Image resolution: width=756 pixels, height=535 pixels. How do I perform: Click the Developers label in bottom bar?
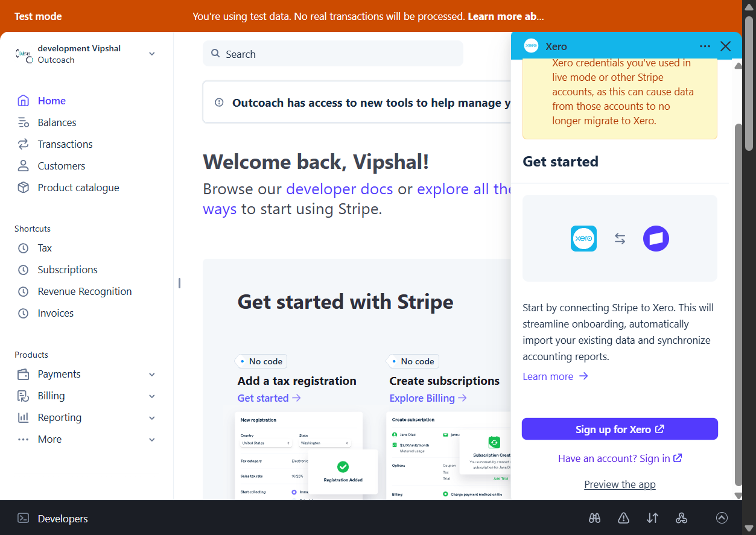tap(63, 519)
